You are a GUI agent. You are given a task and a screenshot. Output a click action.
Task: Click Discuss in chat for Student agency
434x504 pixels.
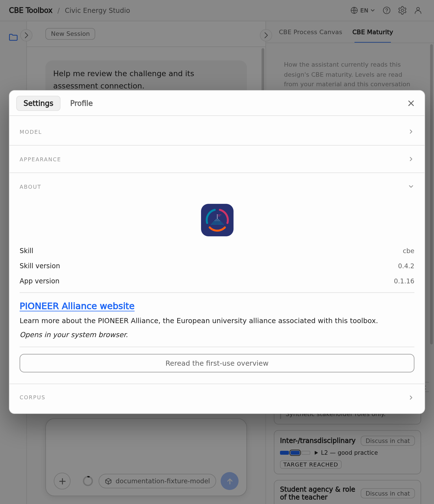(388, 493)
